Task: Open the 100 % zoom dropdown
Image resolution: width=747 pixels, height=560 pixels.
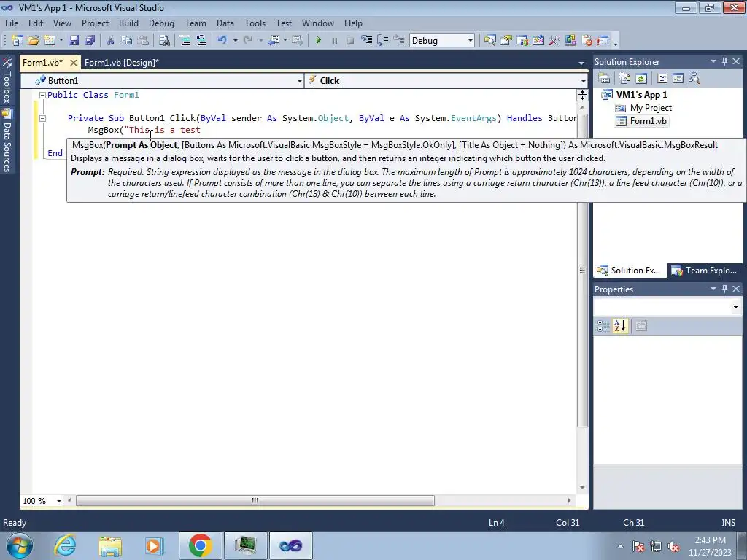Action: click(x=58, y=501)
